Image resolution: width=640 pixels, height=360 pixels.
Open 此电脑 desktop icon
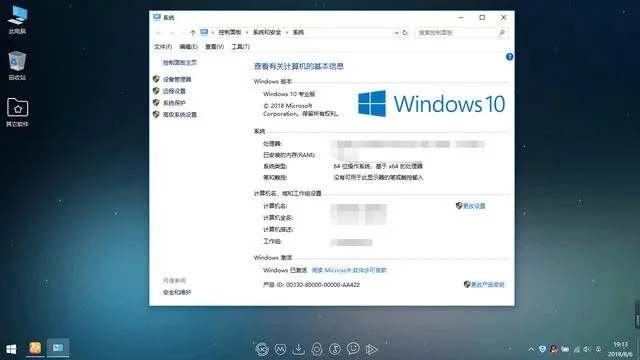point(17,20)
